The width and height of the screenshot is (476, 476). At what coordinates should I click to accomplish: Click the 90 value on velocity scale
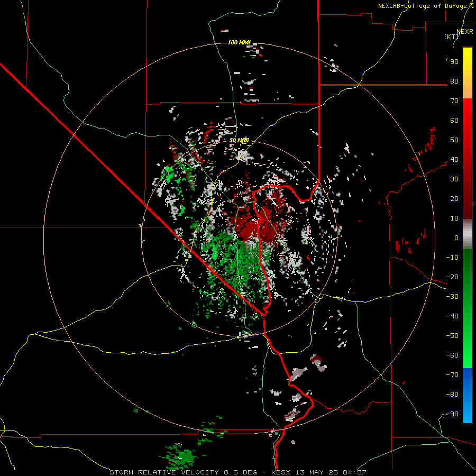(454, 62)
